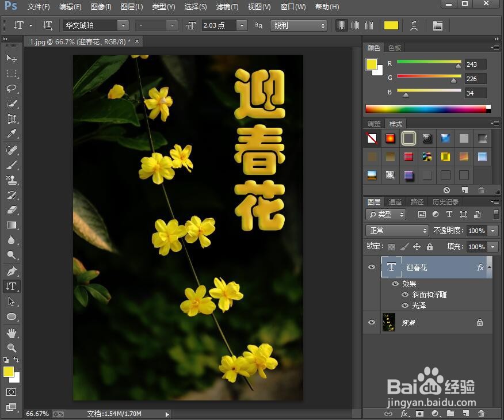Select the Zoom tool
Image resolution: width=504 pixels, height=420 pixels.
[x=12, y=348]
